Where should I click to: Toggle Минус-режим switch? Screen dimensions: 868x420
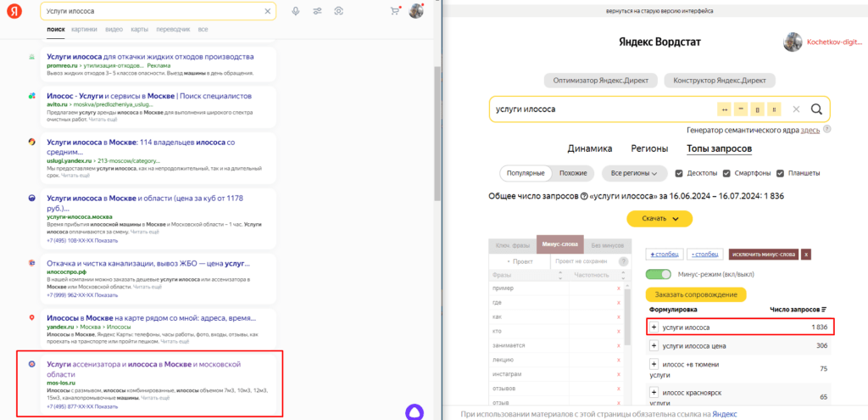[658, 274]
